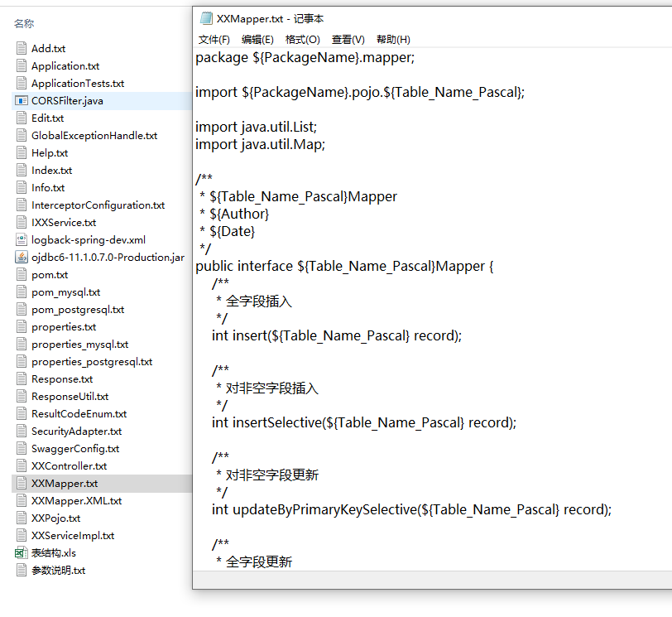672x617 pixels.
Task: Select the IXXService.txt file icon
Action: coord(22,222)
